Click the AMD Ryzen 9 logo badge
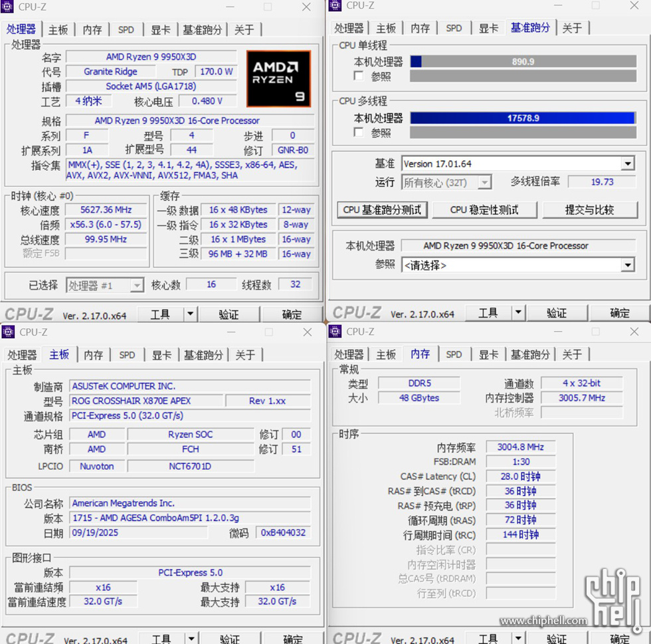Viewport: 651px width, 644px height. pos(278,78)
